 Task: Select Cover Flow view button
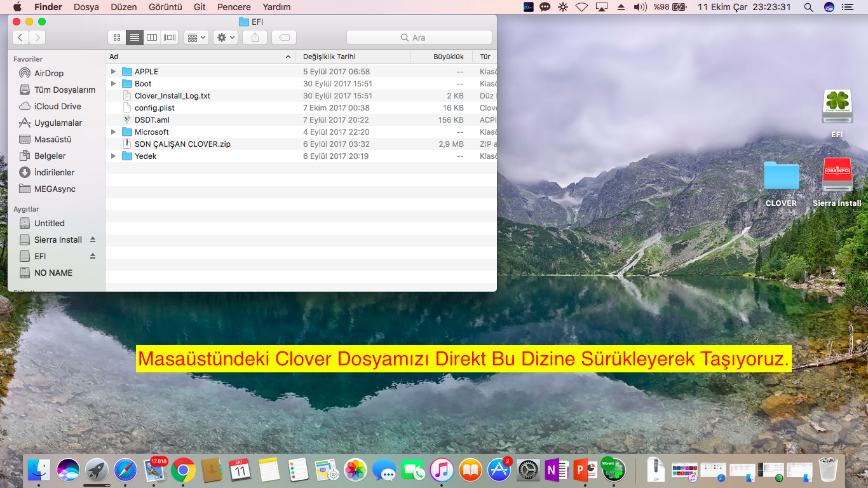click(x=169, y=37)
